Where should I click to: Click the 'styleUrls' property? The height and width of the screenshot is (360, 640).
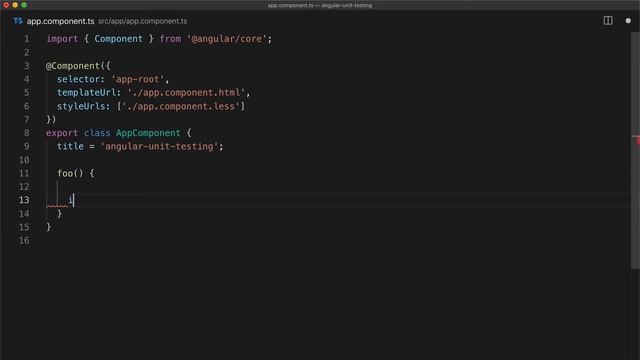(81, 106)
